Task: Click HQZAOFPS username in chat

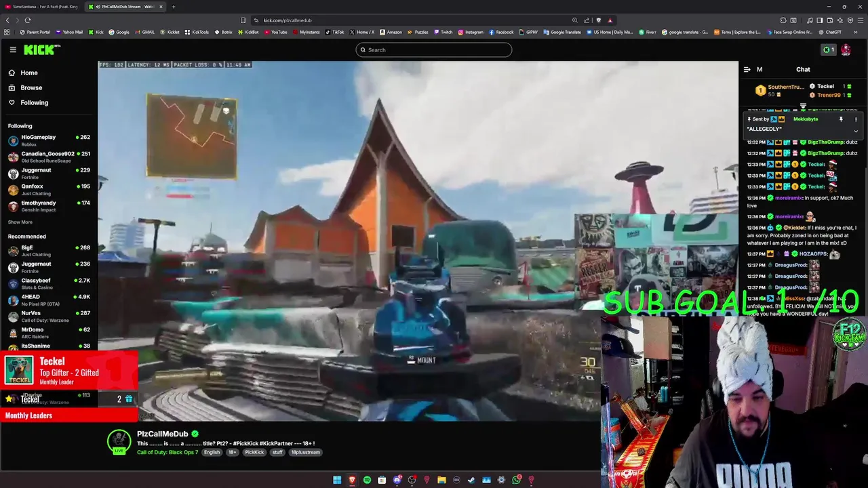Action: (x=813, y=254)
